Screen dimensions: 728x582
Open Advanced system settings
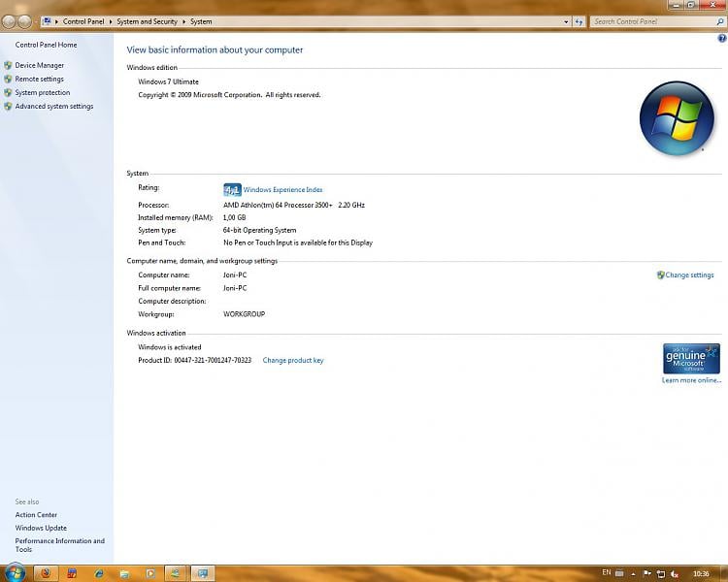(x=53, y=107)
